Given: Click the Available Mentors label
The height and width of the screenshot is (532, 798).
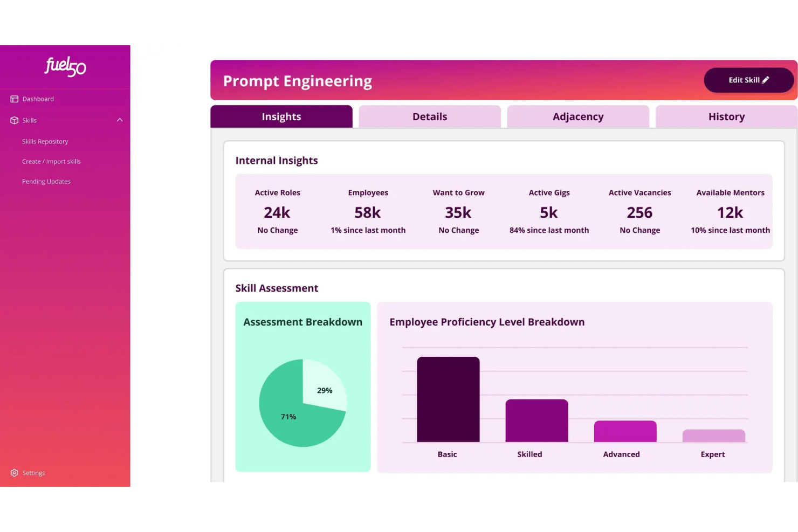Looking at the screenshot, I should tap(730, 192).
